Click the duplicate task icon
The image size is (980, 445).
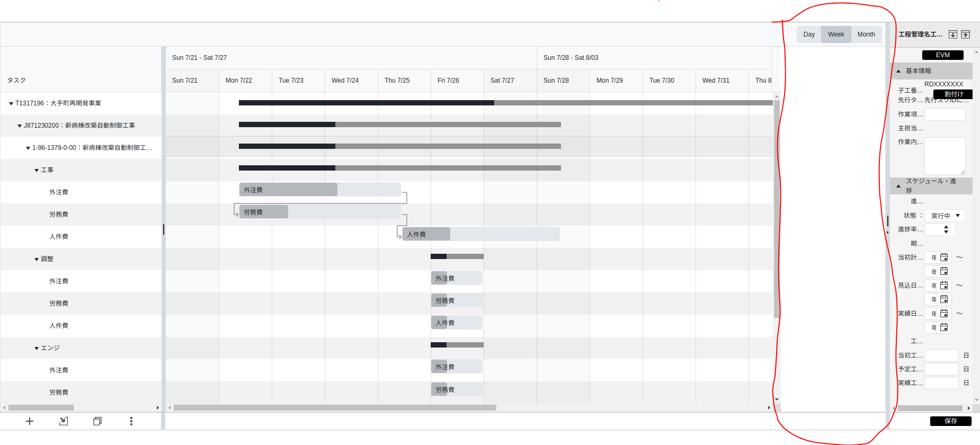coord(97,421)
